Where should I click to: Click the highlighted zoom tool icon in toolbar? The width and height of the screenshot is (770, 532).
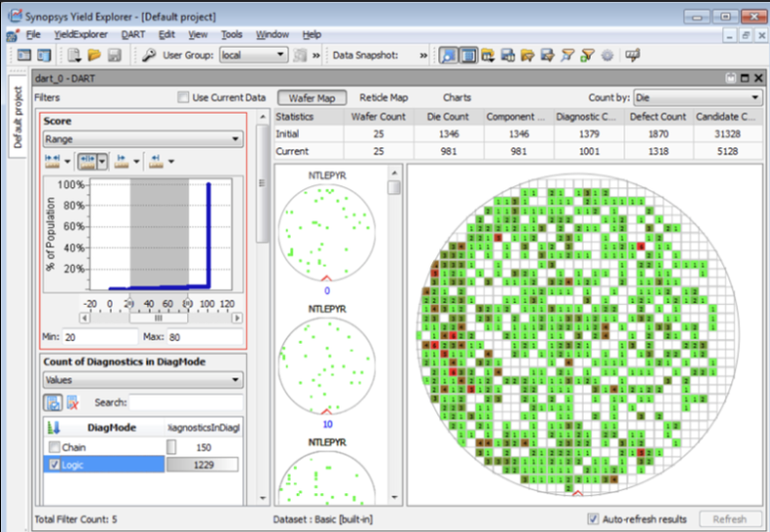(x=448, y=55)
